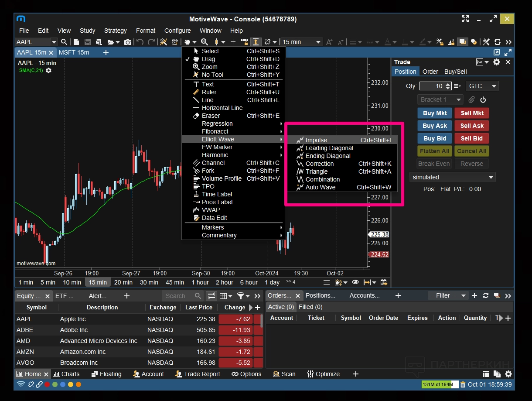
Task: Click the Trade panel settings gear
Action: (x=496, y=62)
